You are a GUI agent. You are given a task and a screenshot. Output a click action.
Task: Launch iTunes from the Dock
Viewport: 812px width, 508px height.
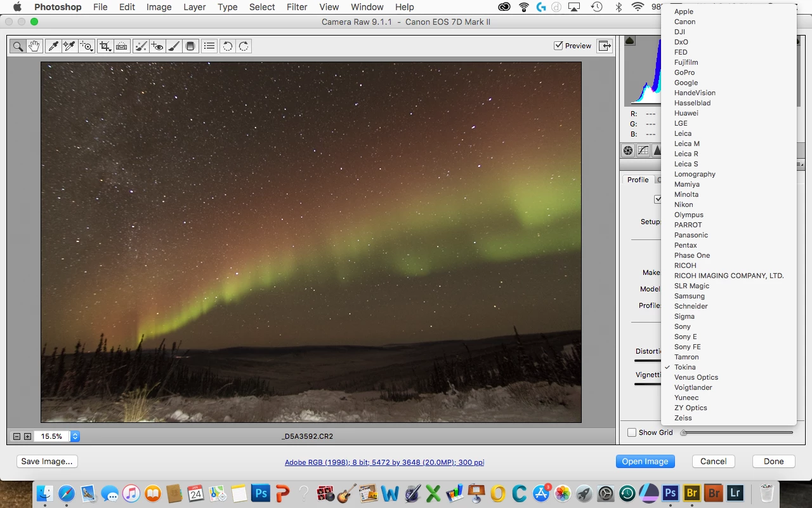131,493
